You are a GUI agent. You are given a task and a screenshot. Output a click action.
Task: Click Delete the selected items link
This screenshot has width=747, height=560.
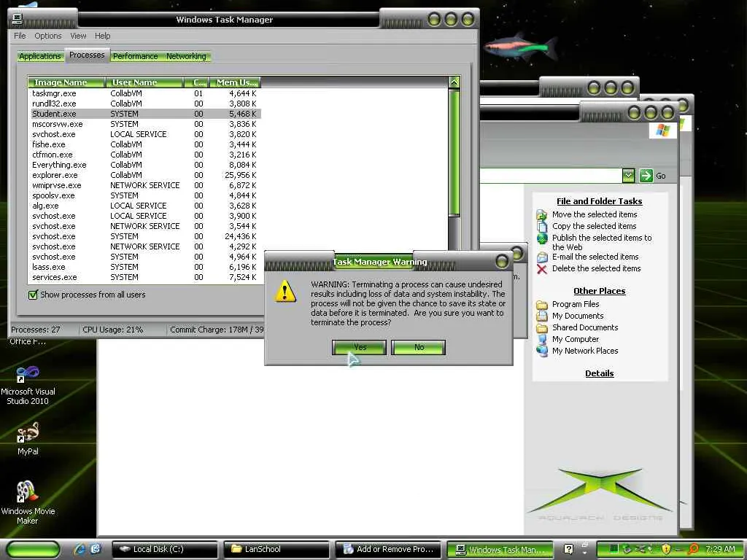[596, 268]
